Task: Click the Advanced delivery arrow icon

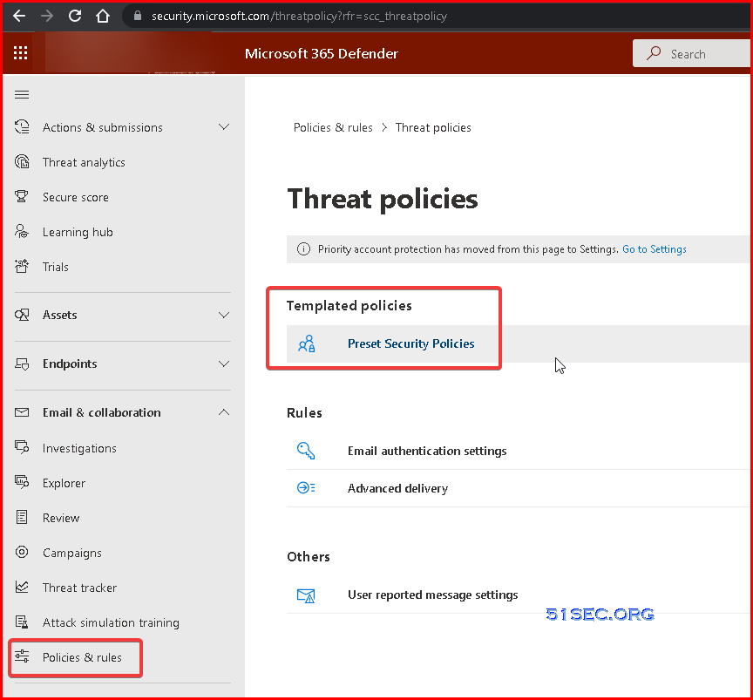Action: click(x=306, y=488)
